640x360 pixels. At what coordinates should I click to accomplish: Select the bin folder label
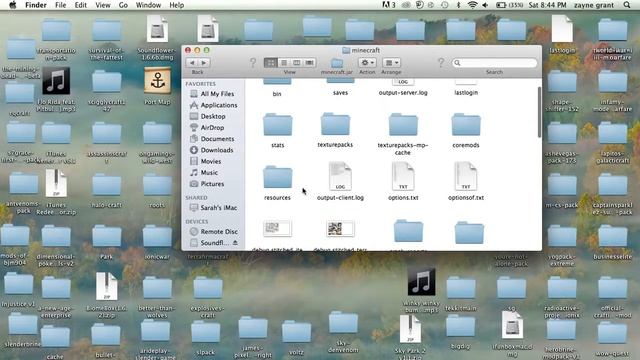click(277, 93)
